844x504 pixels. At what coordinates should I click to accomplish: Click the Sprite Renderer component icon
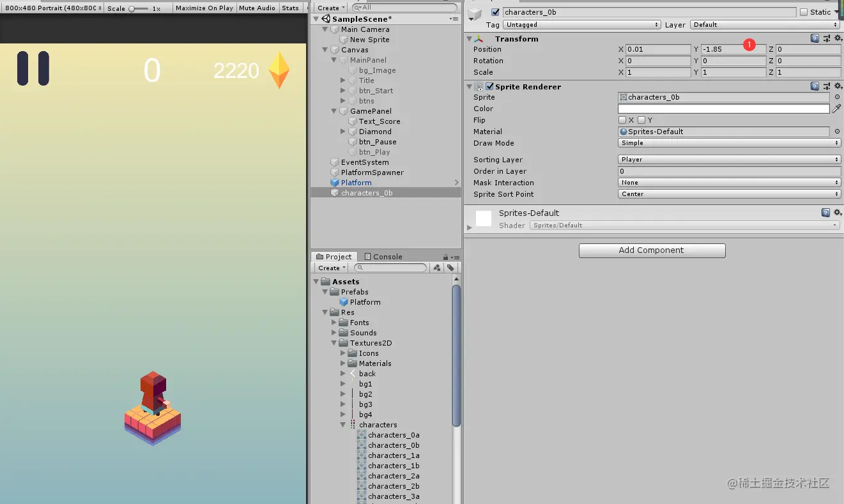point(479,87)
